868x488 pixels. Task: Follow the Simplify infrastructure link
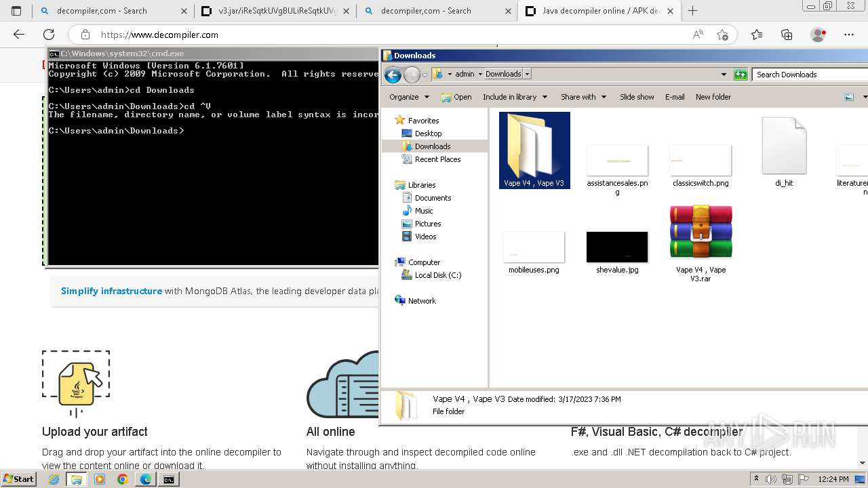[x=111, y=291]
